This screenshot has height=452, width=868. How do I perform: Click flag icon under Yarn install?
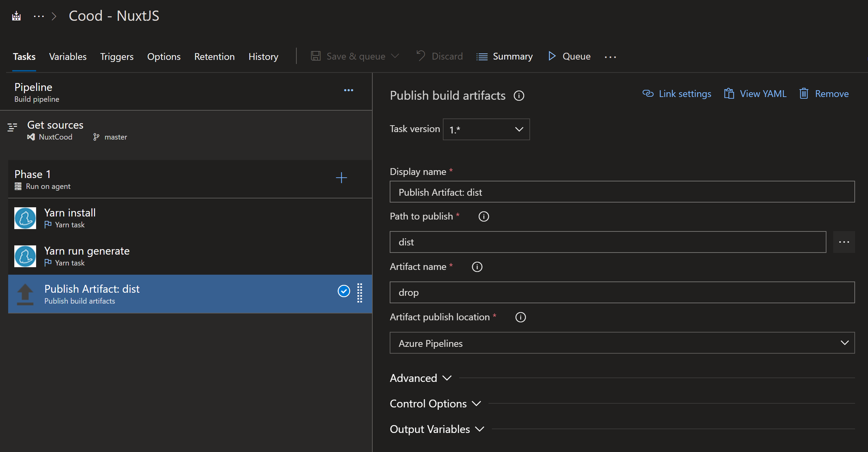point(48,224)
